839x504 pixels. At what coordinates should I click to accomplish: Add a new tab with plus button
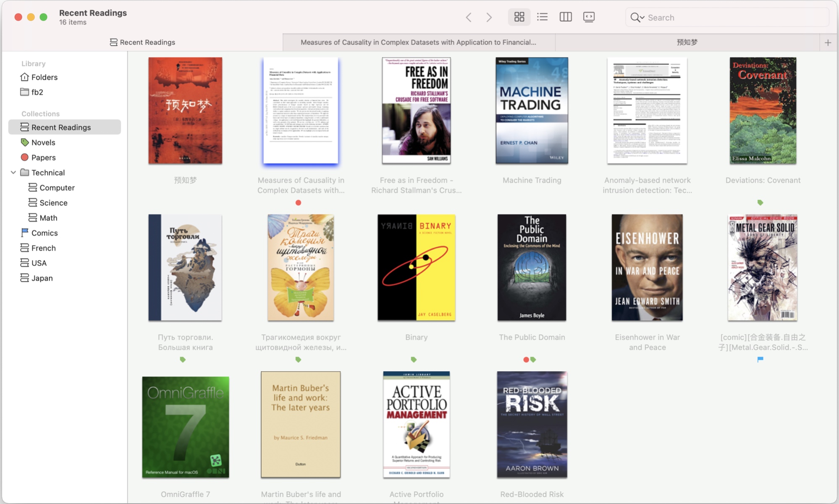828,42
